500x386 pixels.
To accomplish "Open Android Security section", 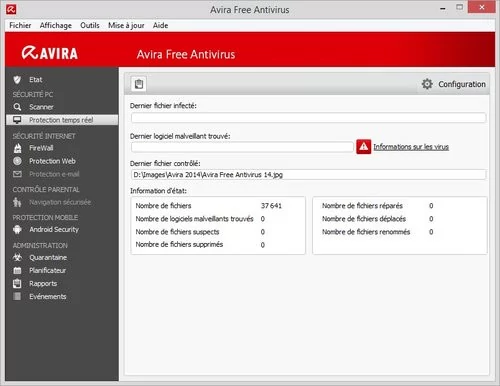I will pos(54,229).
